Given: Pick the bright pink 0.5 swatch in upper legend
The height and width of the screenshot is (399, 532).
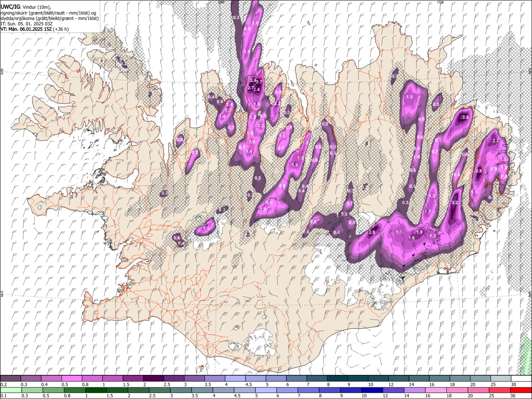Looking at the screenshot, I should [x=71, y=379].
